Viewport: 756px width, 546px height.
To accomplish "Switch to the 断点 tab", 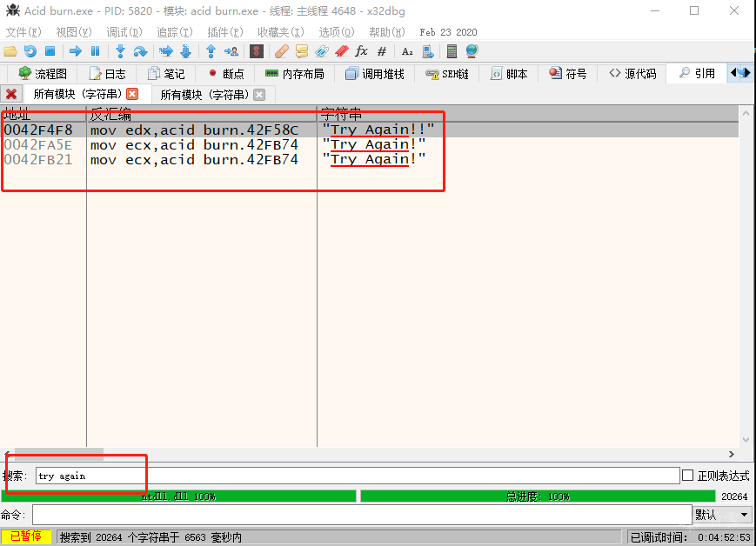I will coord(225,74).
